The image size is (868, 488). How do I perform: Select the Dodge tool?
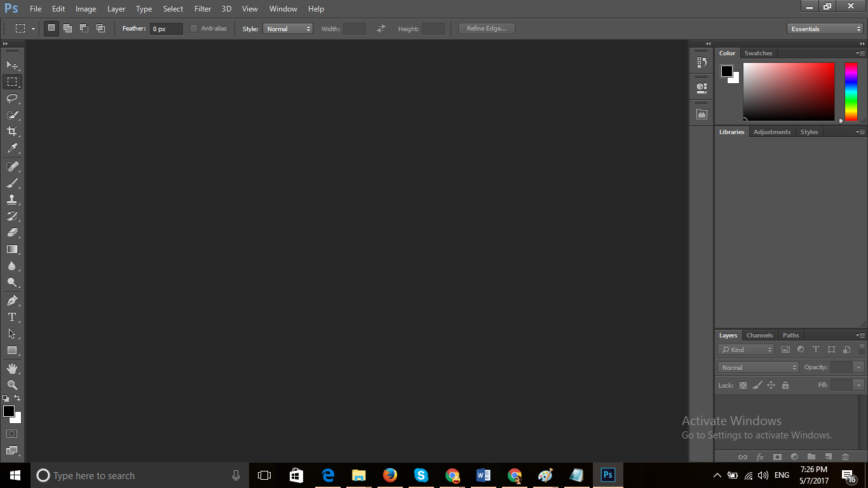tap(12, 282)
